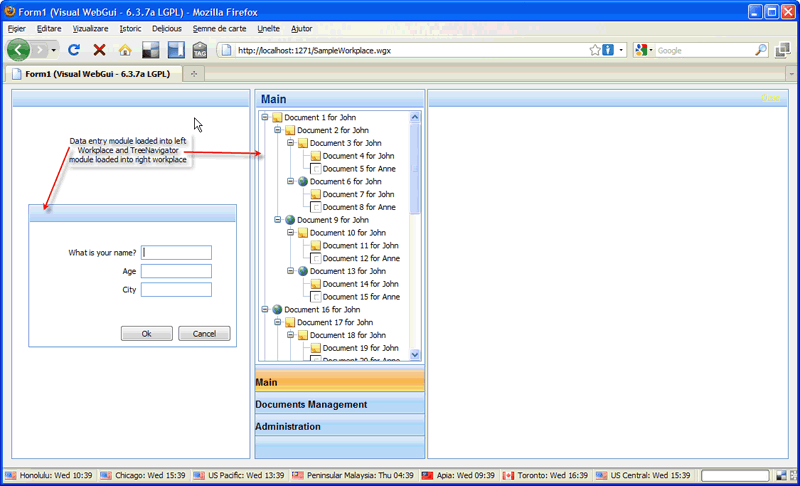This screenshot has height=486, width=800.
Task: Open the Delicious menu
Action: click(167, 29)
